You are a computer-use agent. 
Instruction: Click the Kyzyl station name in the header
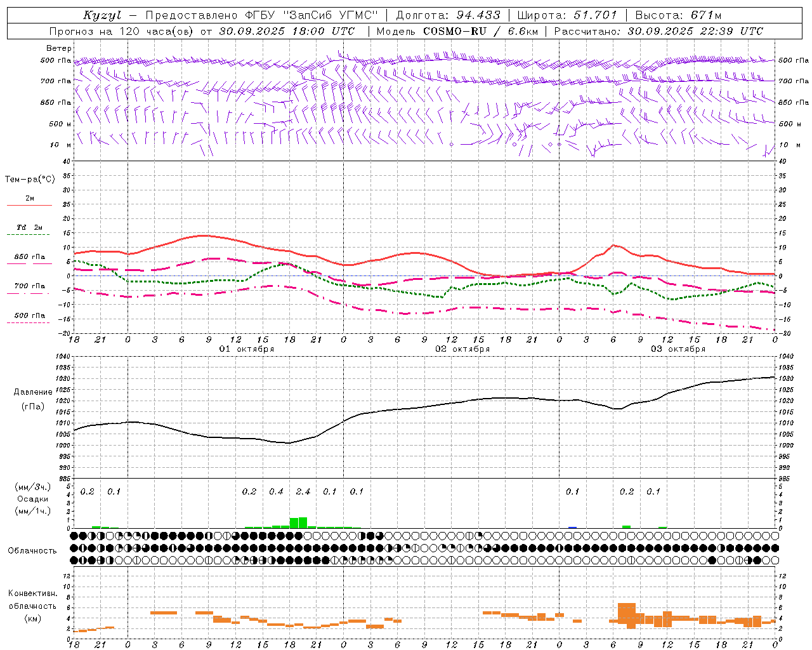(x=101, y=15)
